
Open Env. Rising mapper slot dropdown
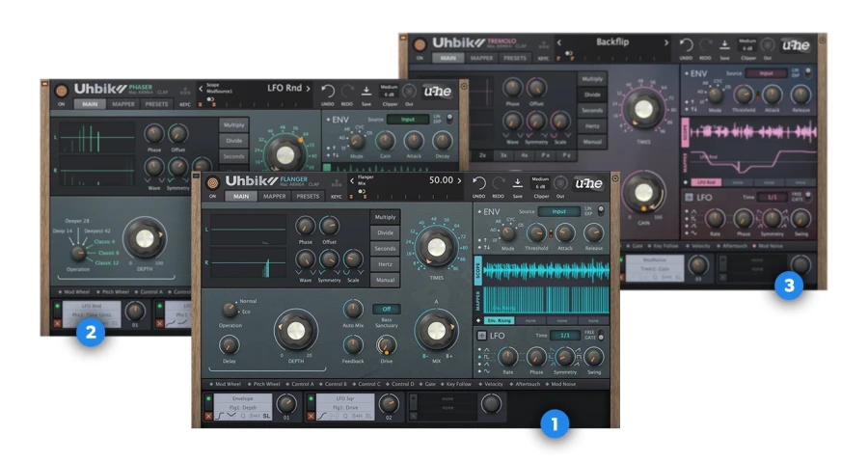(x=499, y=321)
